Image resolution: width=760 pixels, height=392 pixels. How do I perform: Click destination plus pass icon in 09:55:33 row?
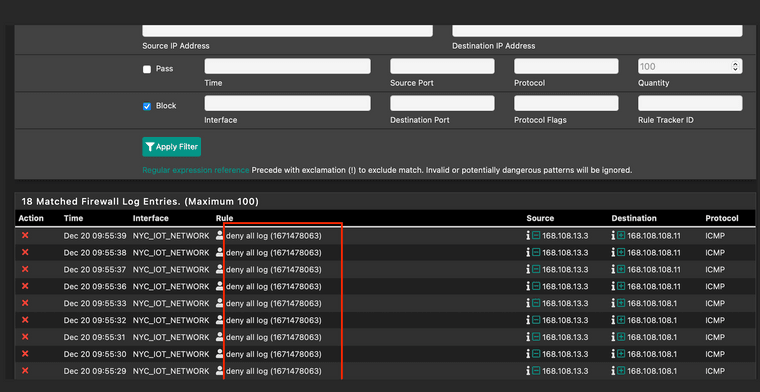[621, 304]
